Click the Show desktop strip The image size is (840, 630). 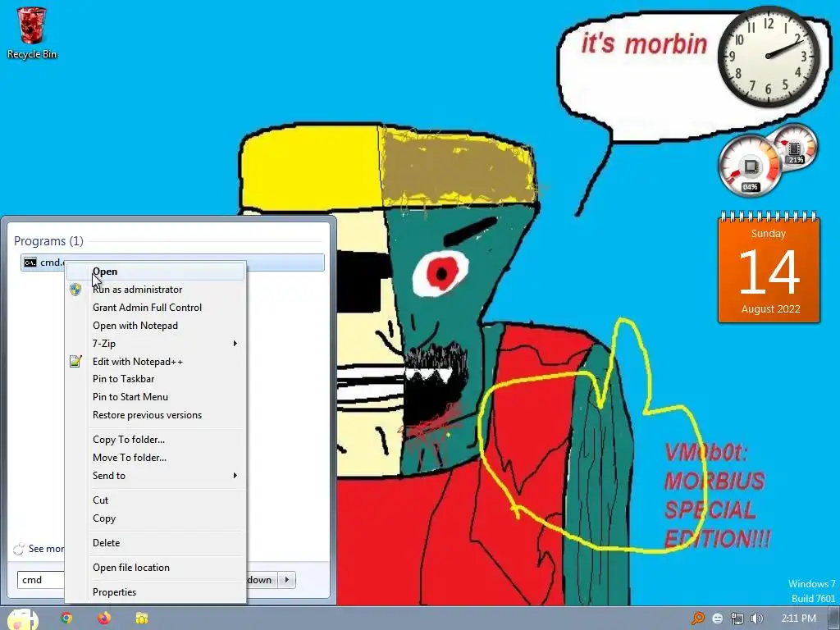(833, 619)
